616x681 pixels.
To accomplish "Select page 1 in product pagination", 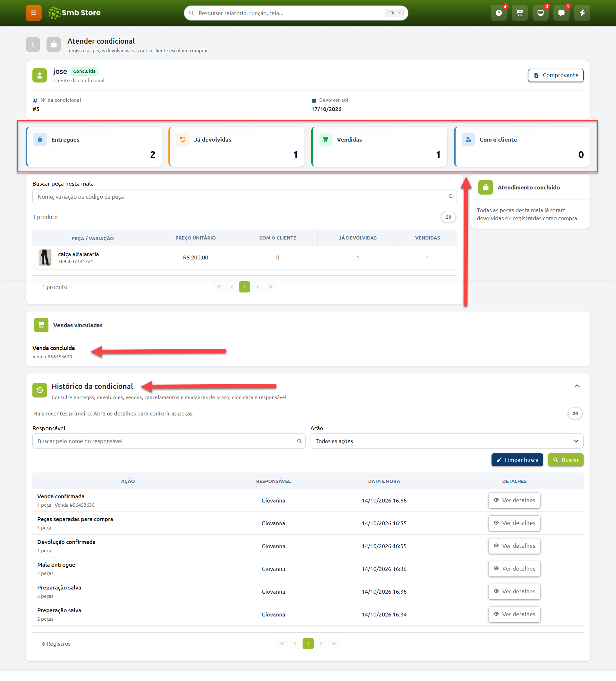I will tap(244, 287).
